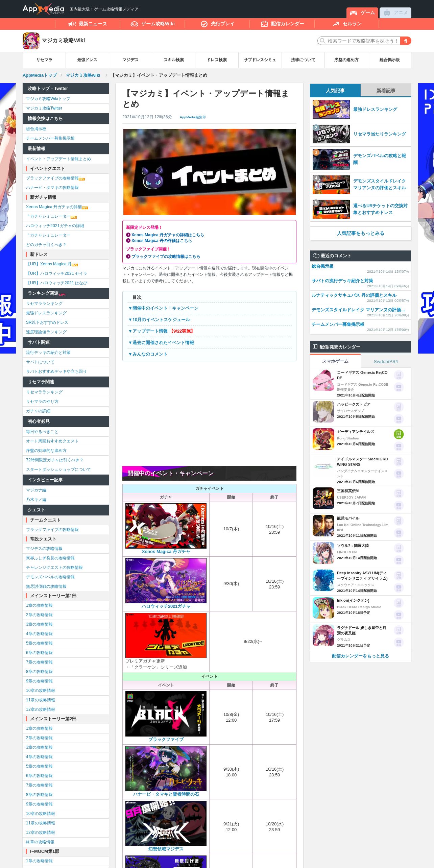Click the trending arrow icon for セルラン
Image resolution: width=434 pixels, height=868 pixels.
pos(336,24)
